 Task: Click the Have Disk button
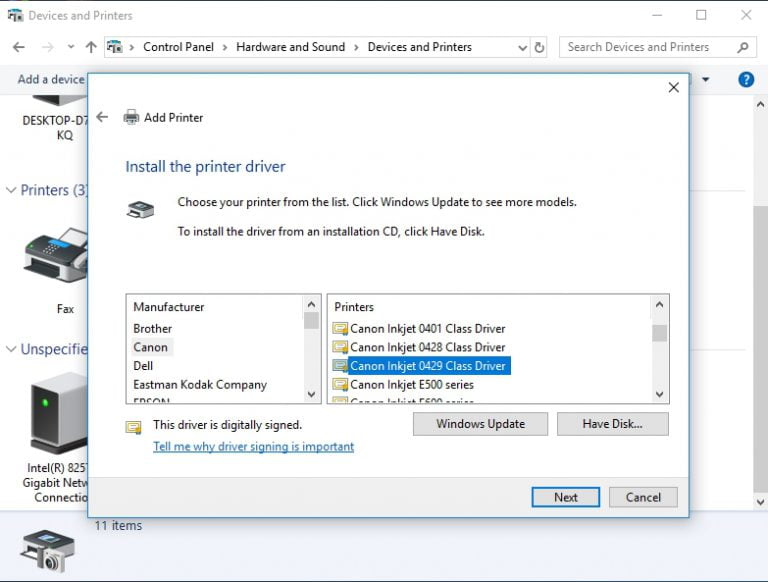click(612, 424)
